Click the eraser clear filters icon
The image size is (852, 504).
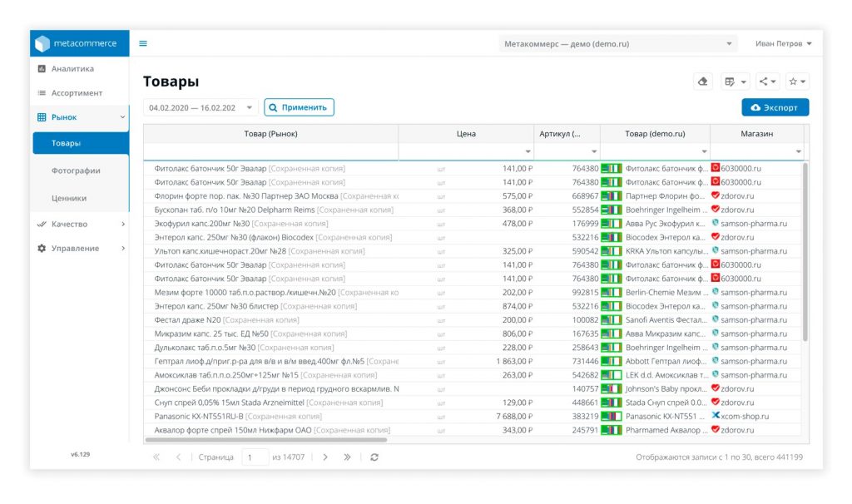pyautogui.click(x=703, y=82)
